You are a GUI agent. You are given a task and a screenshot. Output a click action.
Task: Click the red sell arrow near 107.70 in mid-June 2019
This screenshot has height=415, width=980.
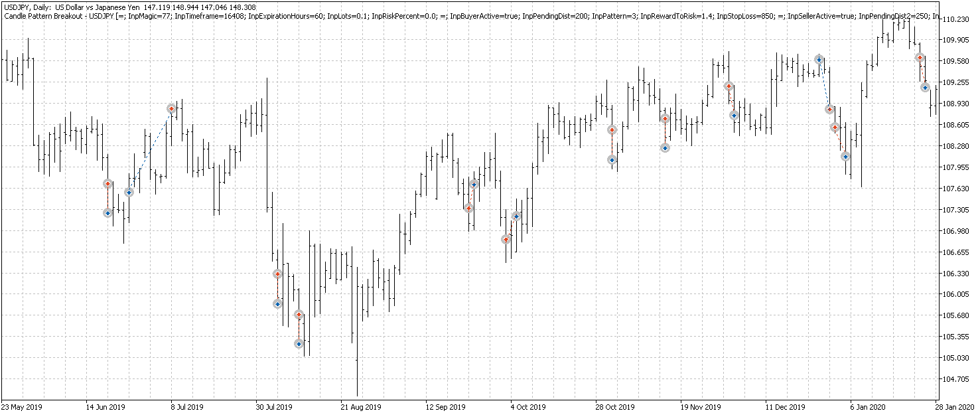pyautogui.click(x=107, y=183)
